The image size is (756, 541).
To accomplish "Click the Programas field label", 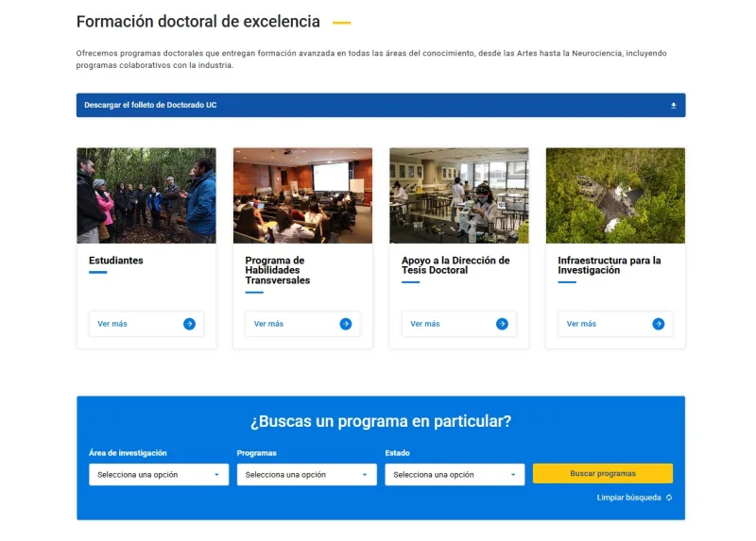I will click(256, 453).
